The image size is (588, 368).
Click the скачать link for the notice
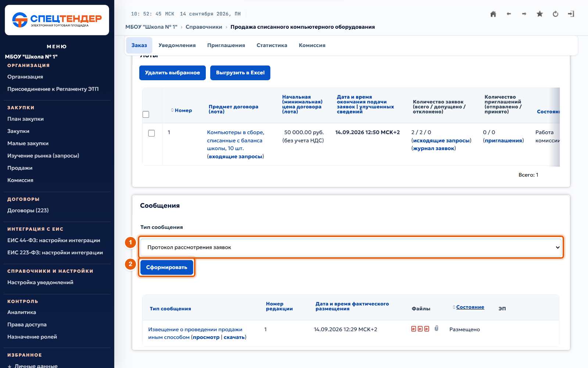234,337
